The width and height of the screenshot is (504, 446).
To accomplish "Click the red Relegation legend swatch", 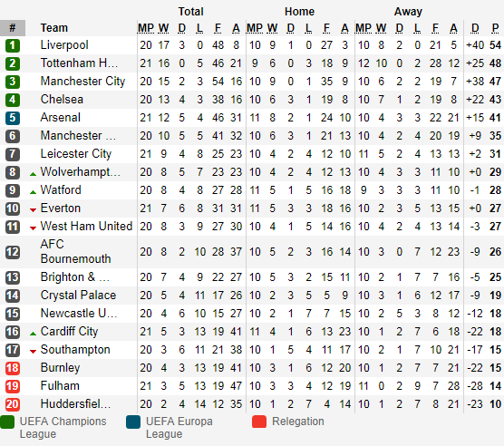I will (259, 422).
